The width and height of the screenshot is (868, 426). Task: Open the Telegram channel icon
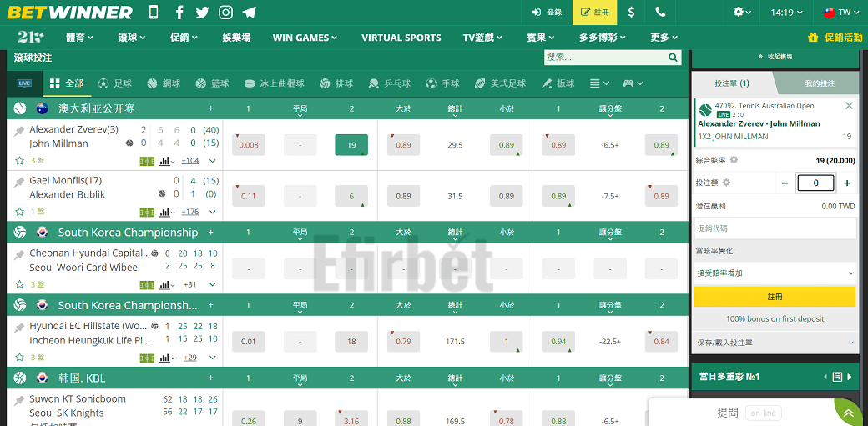pyautogui.click(x=249, y=13)
